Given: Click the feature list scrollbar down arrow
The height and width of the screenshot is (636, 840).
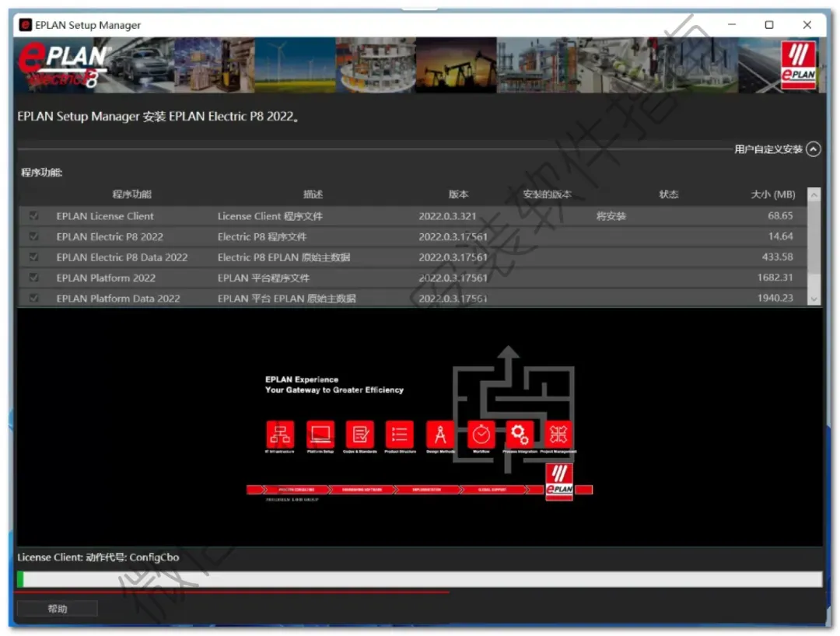Looking at the screenshot, I should pos(814,299).
